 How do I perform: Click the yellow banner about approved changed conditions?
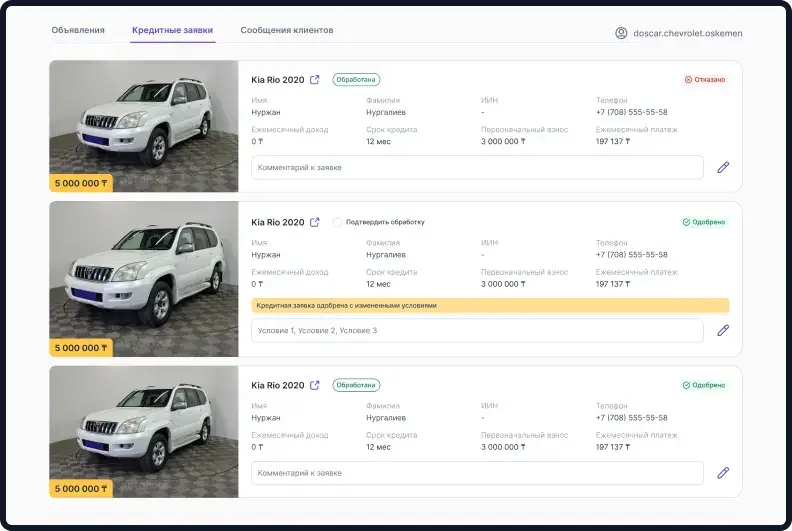click(490, 306)
